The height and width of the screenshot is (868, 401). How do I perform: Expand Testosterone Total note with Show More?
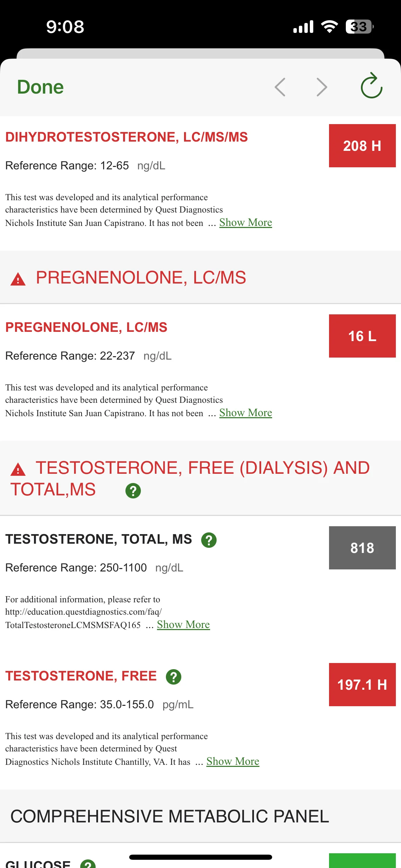pos(183,625)
